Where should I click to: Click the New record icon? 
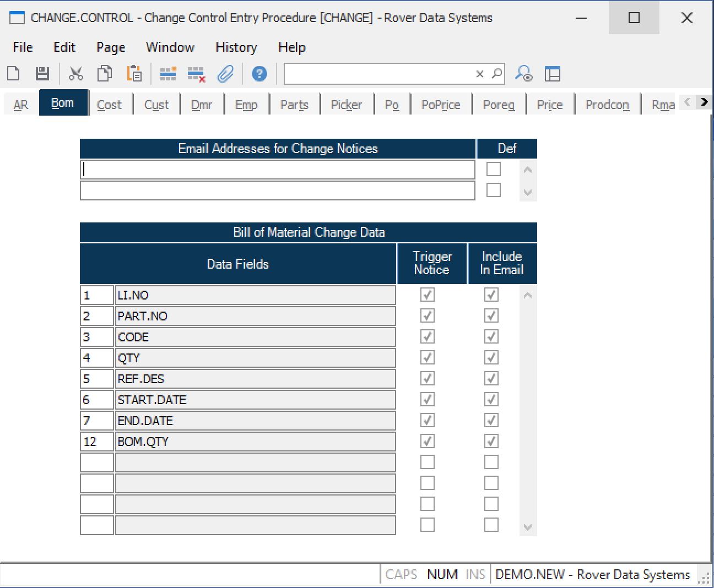(14, 74)
